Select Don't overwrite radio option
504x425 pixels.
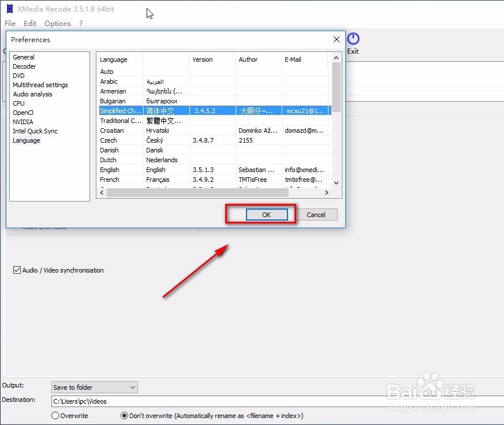click(124, 416)
